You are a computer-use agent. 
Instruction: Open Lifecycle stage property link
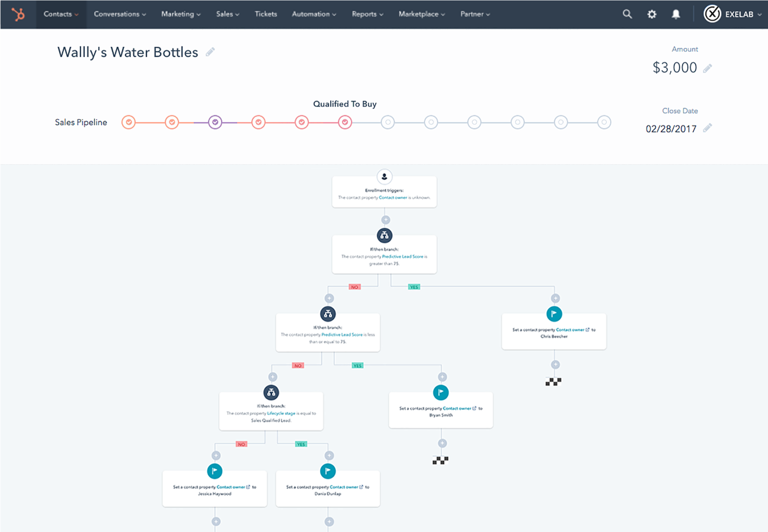[x=281, y=413]
